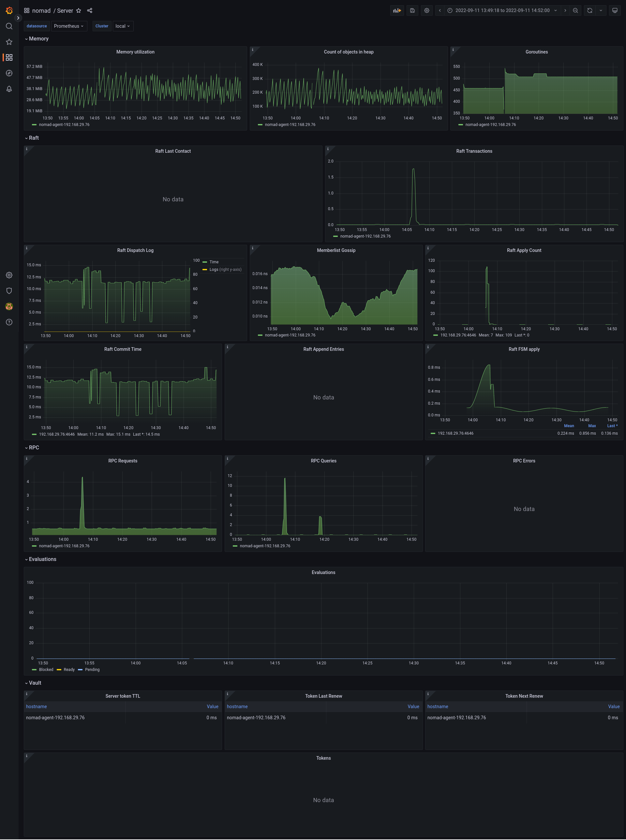Click the Ready legend color swatch
Image resolution: width=626 pixels, height=840 pixels.
point(59,670)
